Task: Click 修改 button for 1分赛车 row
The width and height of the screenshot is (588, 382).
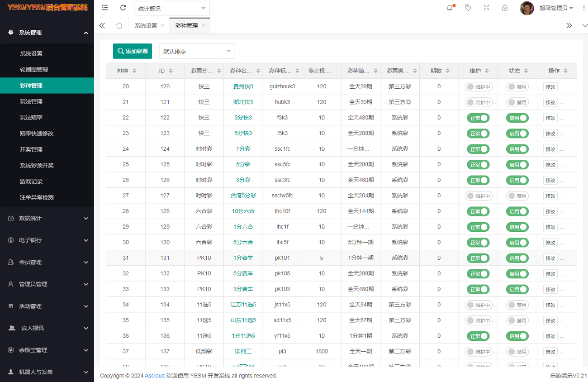Action: 550,258
